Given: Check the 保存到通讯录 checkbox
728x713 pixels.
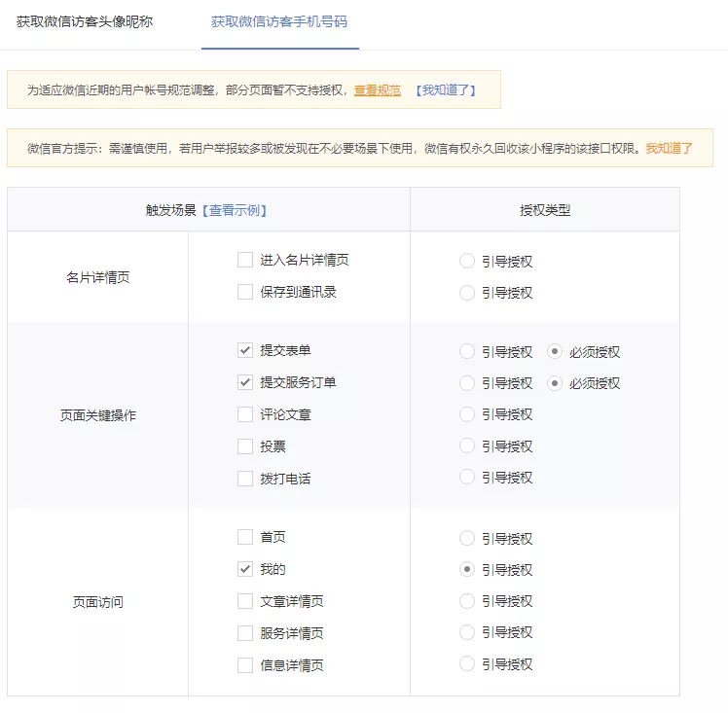Looking at the screenshot, I should coord(245,292).
